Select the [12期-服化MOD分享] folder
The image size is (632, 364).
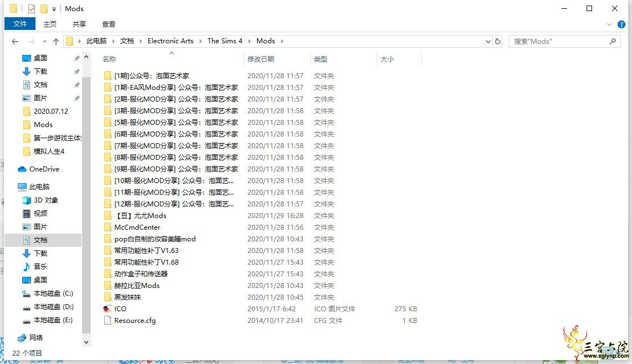click(x=174, y=204)
